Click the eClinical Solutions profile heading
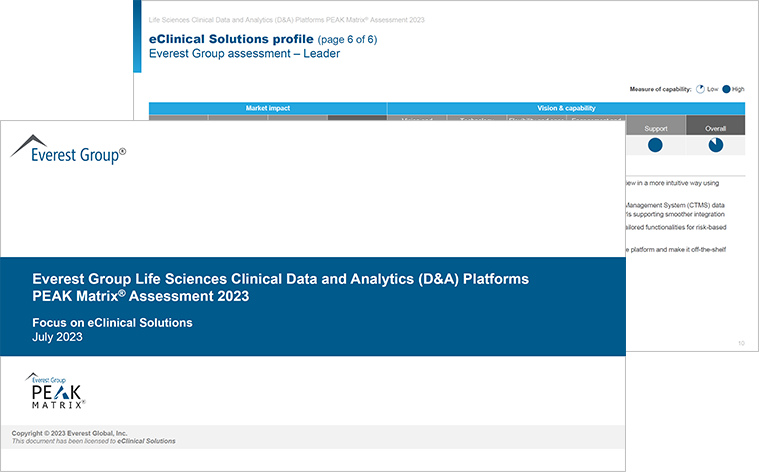The height and width of the screenshot is (472, 759). [230, 39]
